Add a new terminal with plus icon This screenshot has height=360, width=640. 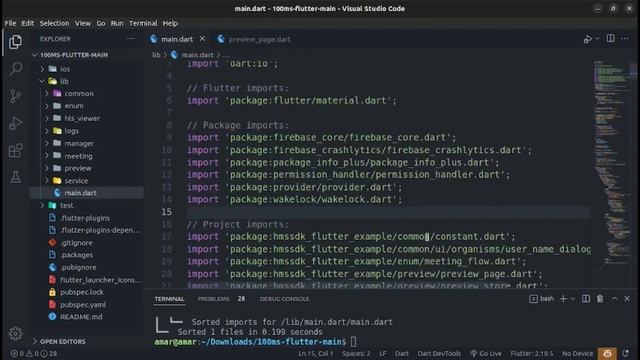[x=563, y=299]
